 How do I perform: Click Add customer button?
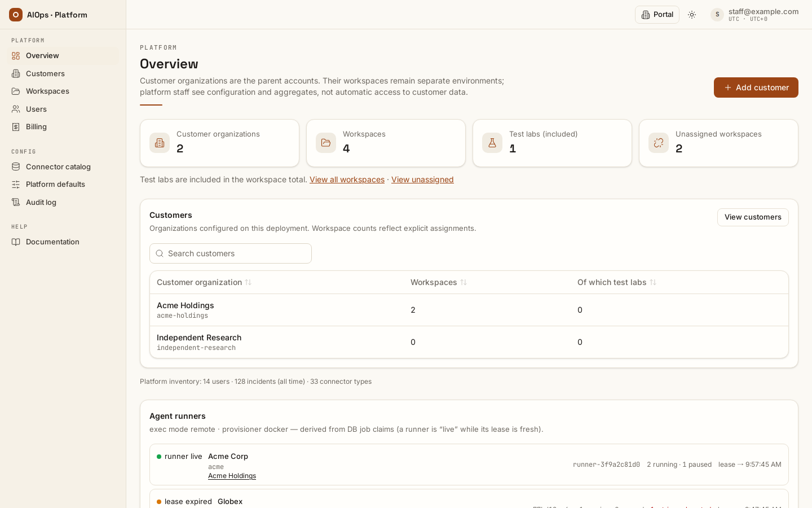pyautogui.click(x=756, y=87)
